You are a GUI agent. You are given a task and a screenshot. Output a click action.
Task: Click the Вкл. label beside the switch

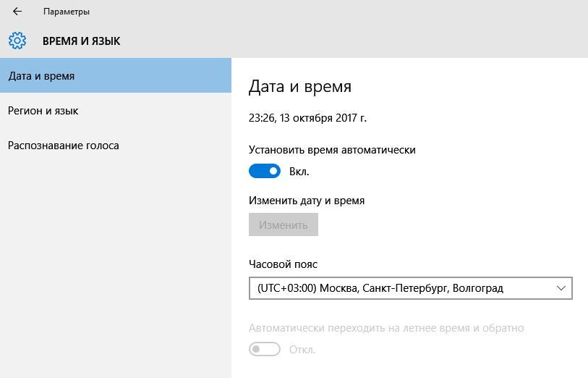click(299, 172)
